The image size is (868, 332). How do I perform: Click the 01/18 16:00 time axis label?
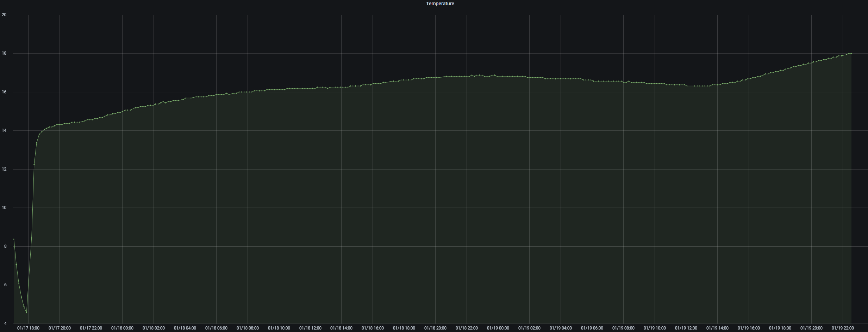pyautogui.click(x=373, y=328)
